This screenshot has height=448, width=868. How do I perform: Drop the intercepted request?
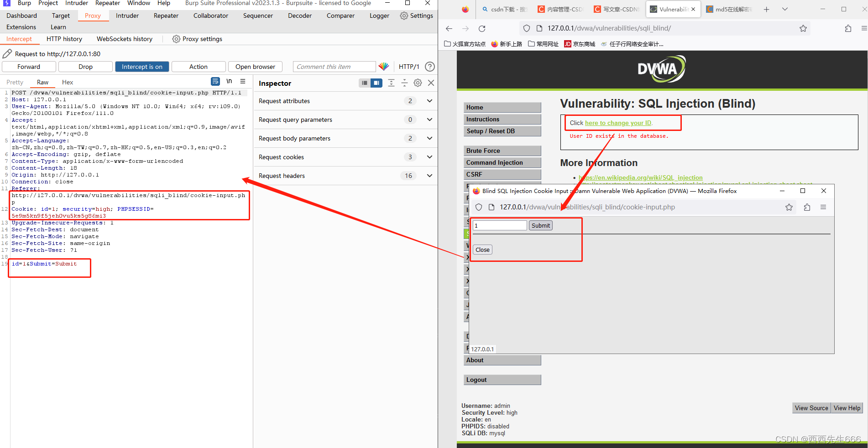[85, 67]
